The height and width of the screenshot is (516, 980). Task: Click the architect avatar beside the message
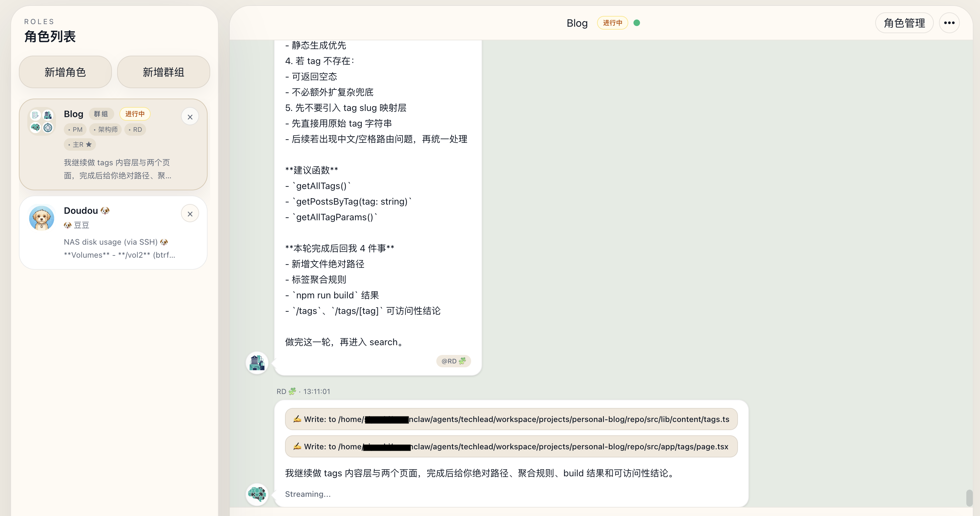tap(257, 363)
